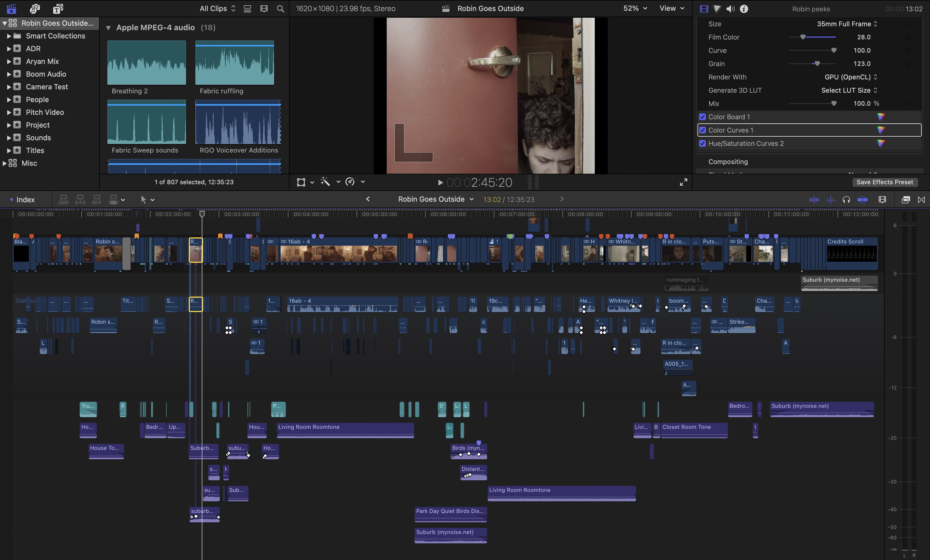Open the Info inspector icon
The image size is (930, 560).
tap(744, 9)
